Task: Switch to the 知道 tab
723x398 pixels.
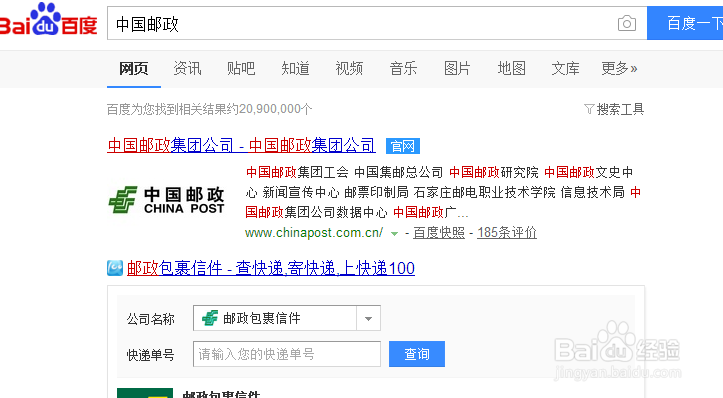Action: click(x=295, y=69)
